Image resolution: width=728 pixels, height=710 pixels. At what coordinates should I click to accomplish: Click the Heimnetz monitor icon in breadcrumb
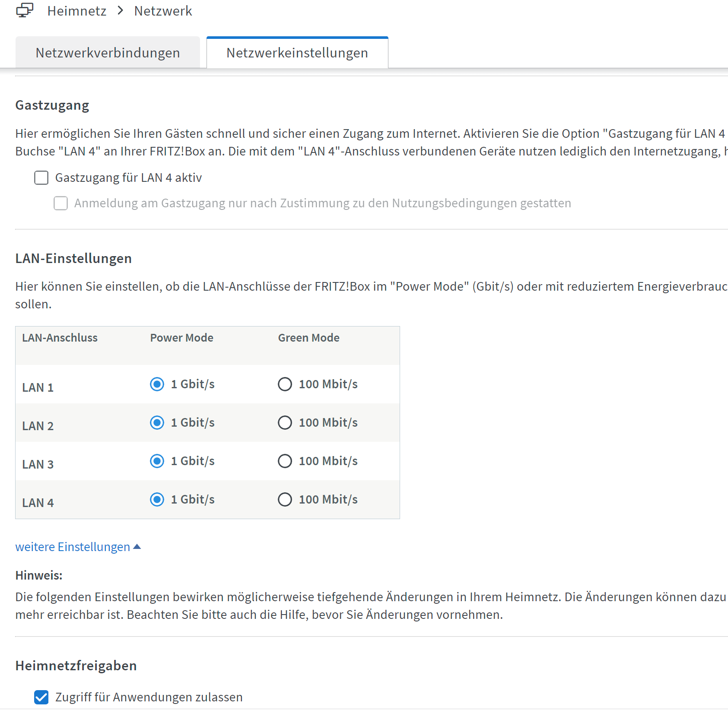[x=25, y=10]
